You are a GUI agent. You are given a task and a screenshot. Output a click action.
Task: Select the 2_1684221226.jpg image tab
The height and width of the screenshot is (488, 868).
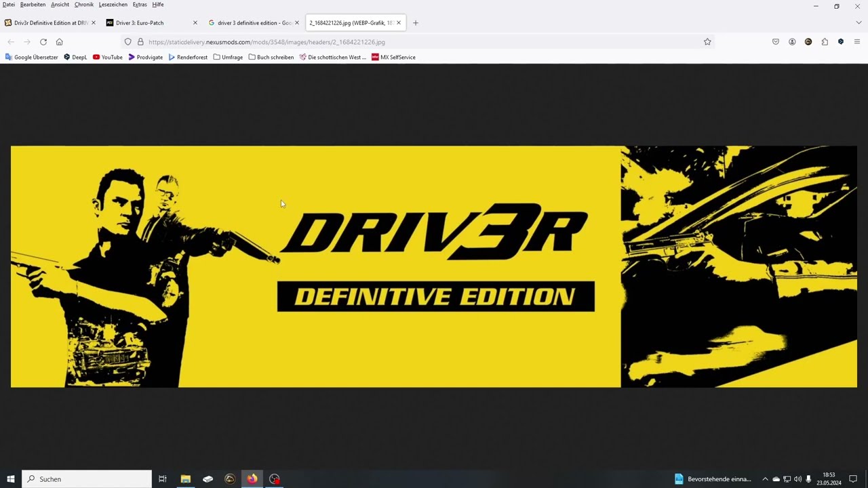pos(355,23)
